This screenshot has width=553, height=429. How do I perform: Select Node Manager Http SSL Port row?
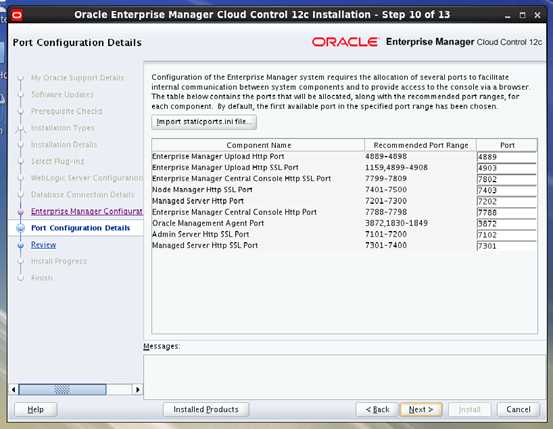pos(344,190)
